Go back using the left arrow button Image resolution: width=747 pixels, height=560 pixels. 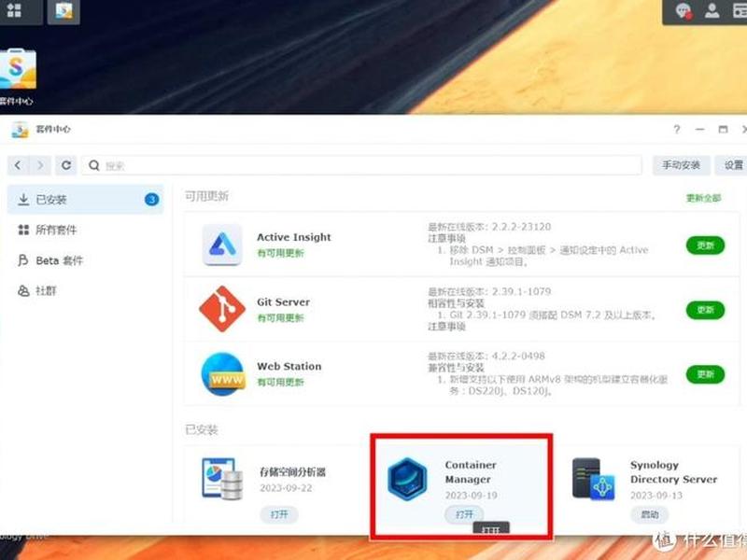(18, 165)
